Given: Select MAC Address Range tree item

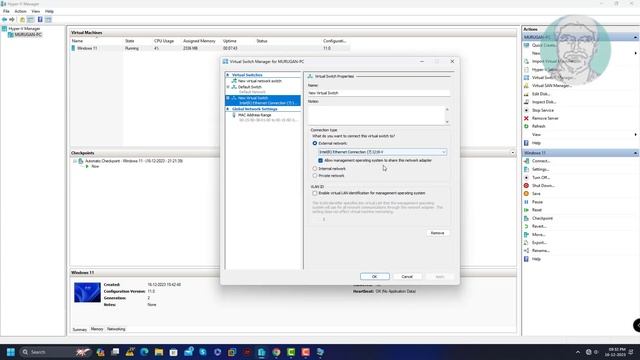Looking at the screenshot, I should (x=254, y=115).
